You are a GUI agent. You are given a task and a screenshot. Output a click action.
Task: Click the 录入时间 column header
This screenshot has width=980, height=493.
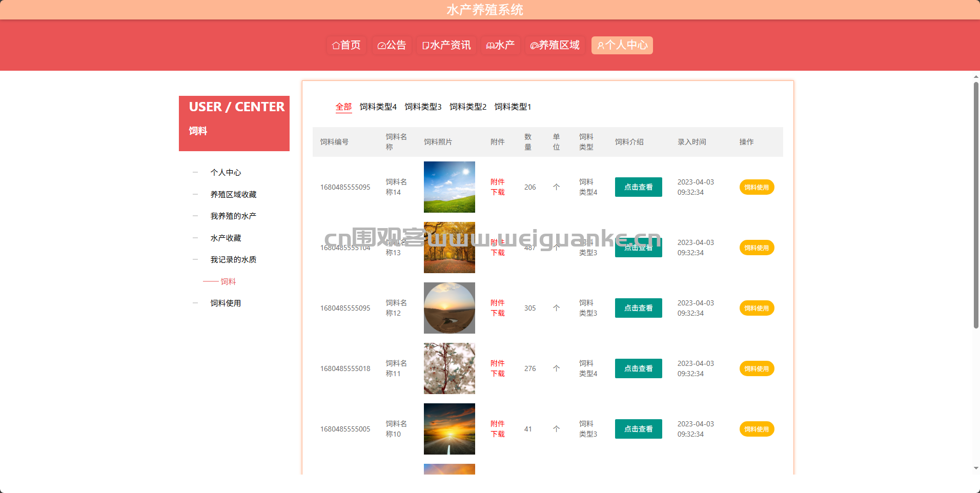point(692,142)
